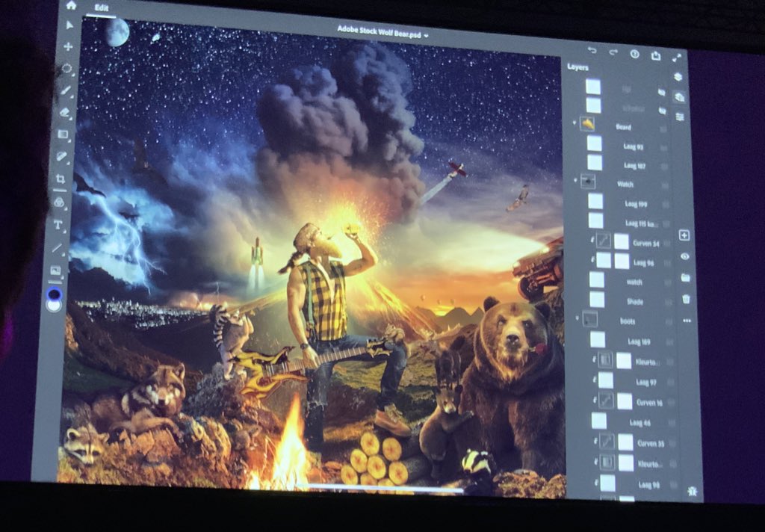Switch to compact layer view icon
765x532 pixels.
pyautogui.click(x=678, y=77)
